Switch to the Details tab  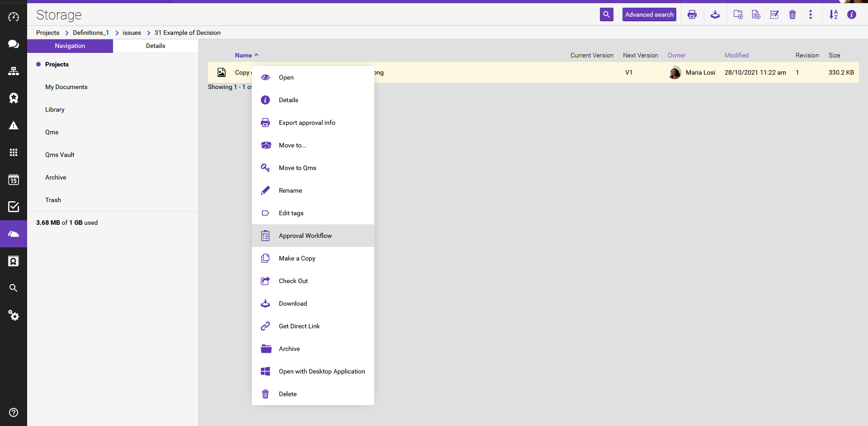coord(156,46)
